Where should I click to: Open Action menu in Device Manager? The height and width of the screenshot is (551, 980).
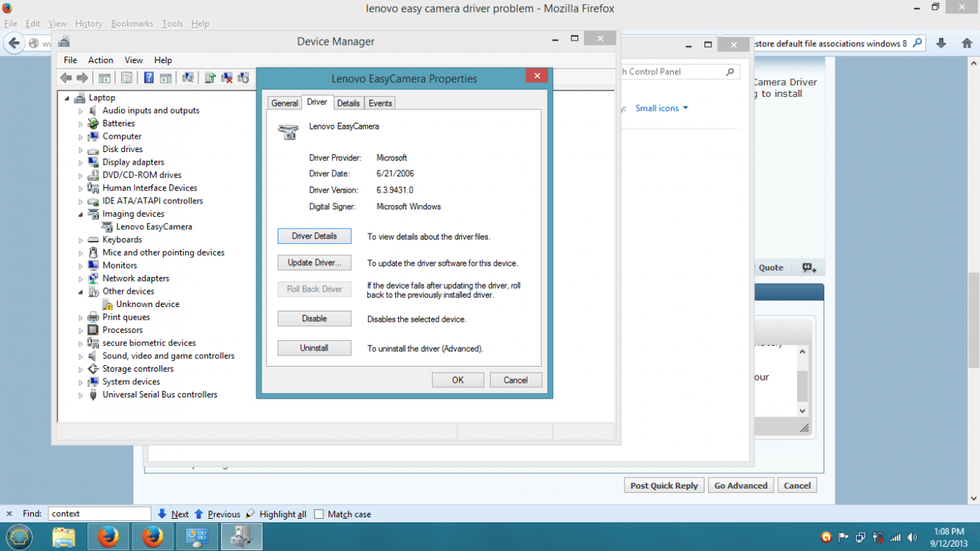click(x=101, y=60)
